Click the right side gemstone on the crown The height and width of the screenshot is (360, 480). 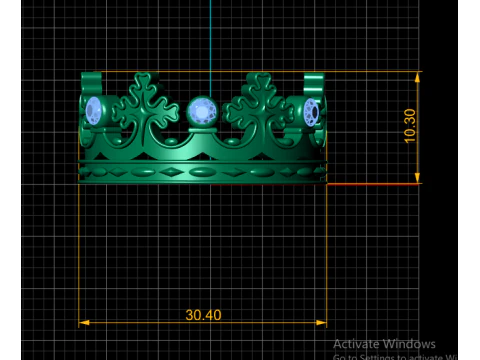pyautogui.click(x=311, y=112)
